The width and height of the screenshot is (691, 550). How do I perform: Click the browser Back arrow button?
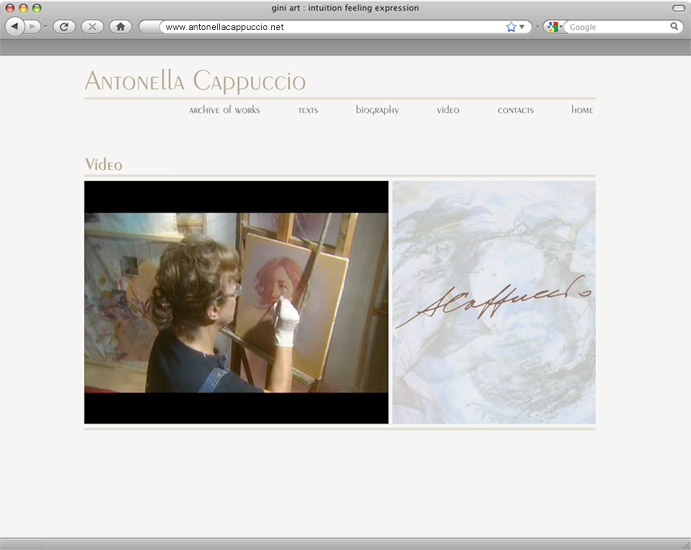[14, 27]
